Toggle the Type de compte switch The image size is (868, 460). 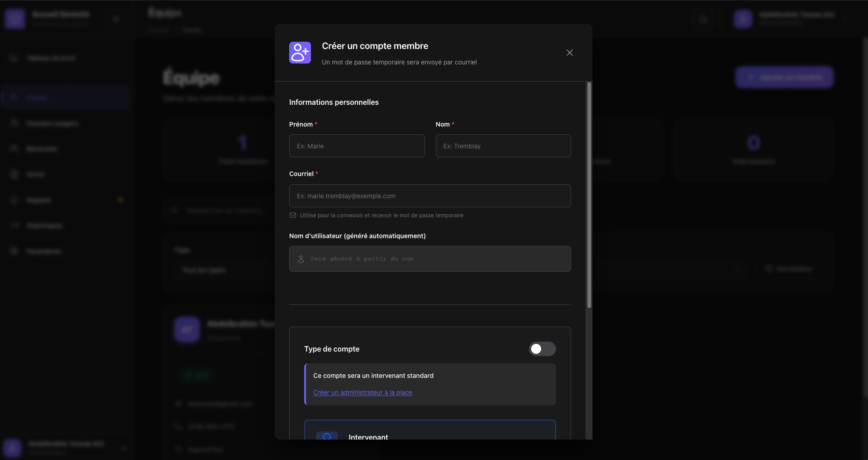(542, 349)
